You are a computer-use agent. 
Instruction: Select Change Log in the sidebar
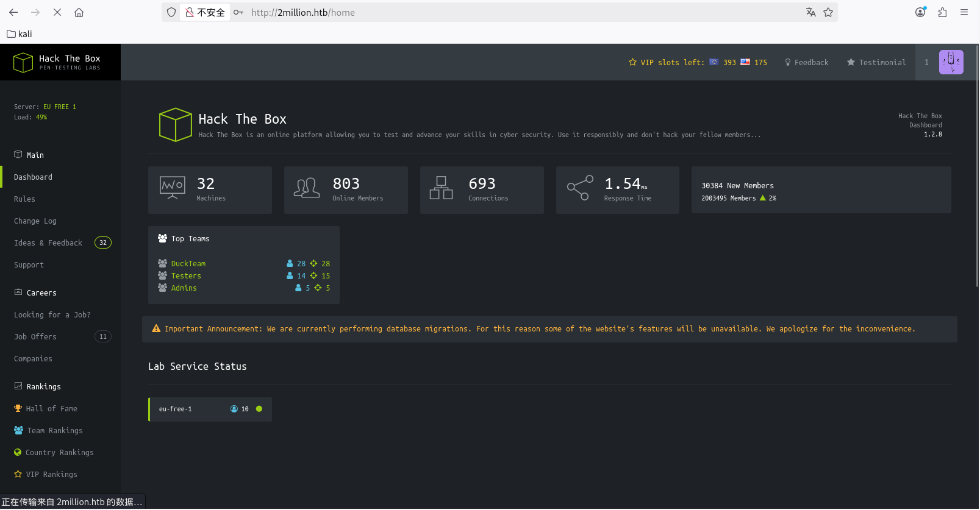35,221
